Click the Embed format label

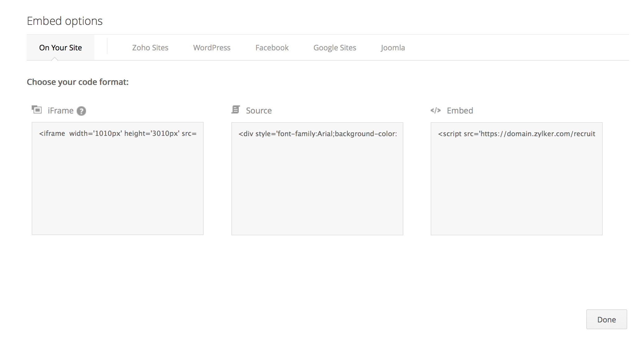pyautogui.click(x=460, y=111)
